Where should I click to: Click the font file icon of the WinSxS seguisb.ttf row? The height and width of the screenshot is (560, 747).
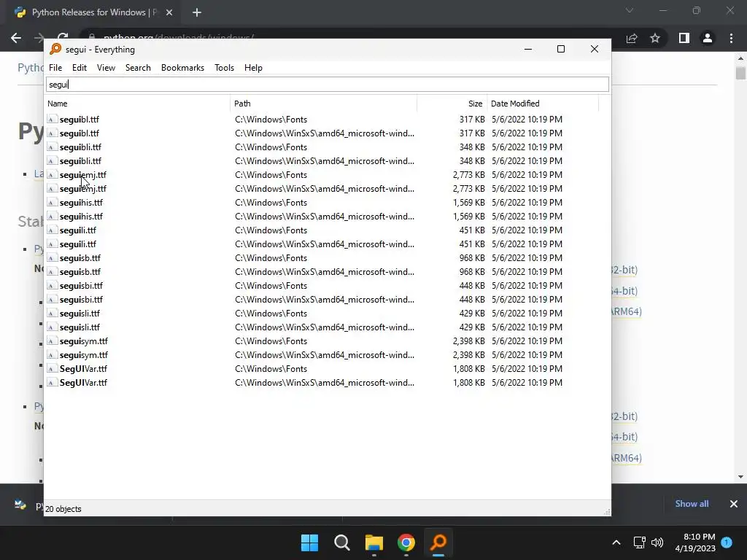[x=52, y=271]
